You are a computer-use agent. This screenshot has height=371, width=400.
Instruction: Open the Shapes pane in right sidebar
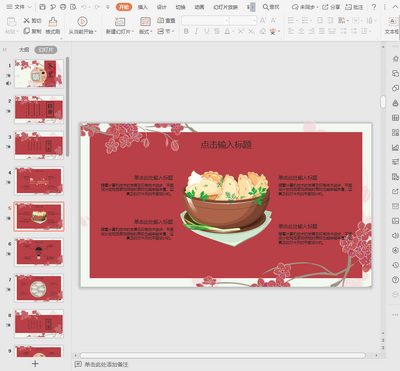(395, 88)
